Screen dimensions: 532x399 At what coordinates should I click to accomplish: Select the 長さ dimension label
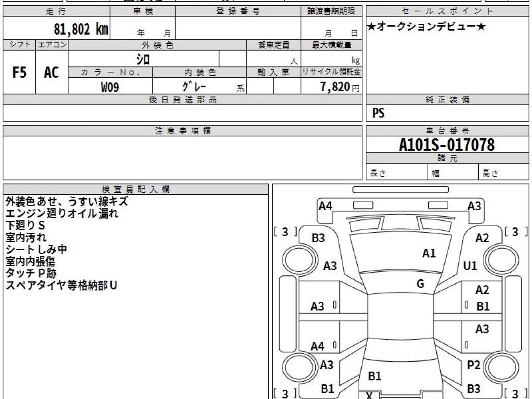coord(378,174)
